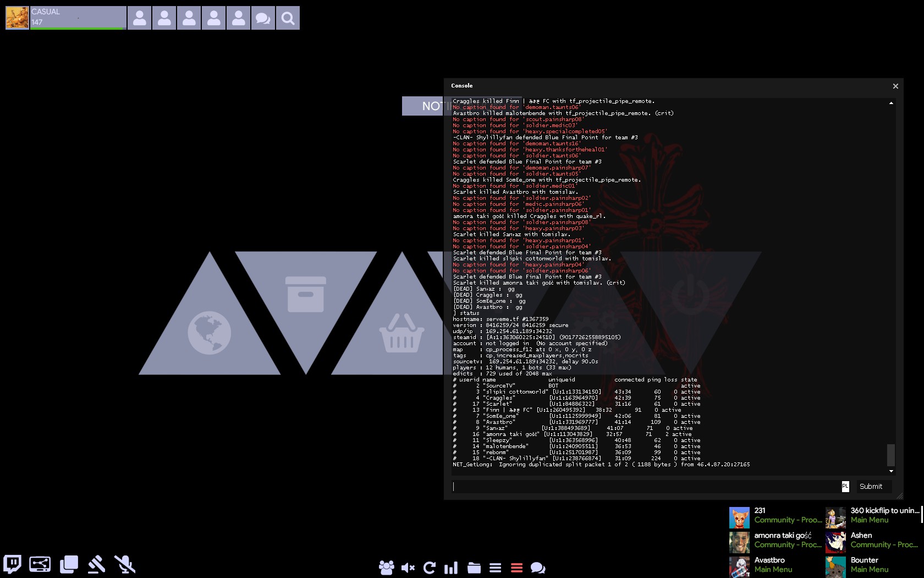Open the magnifying glass search icon

[x=288, y=18]
